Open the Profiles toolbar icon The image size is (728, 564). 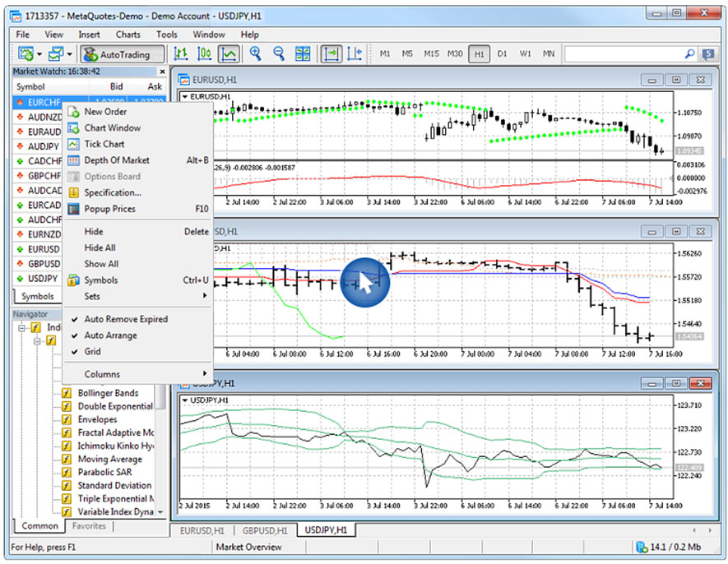(x=56, y=53)
